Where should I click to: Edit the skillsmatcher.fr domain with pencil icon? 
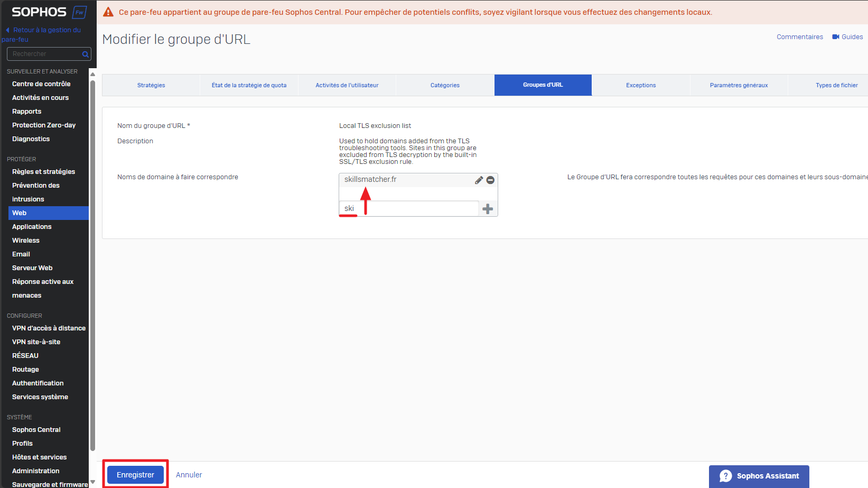click(x=479, y=180)
